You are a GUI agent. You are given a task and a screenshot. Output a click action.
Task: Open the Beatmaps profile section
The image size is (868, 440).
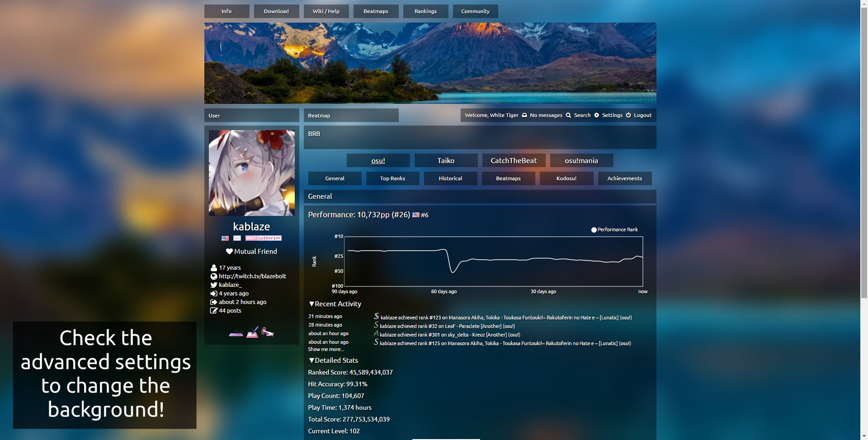tap(508, 178)
